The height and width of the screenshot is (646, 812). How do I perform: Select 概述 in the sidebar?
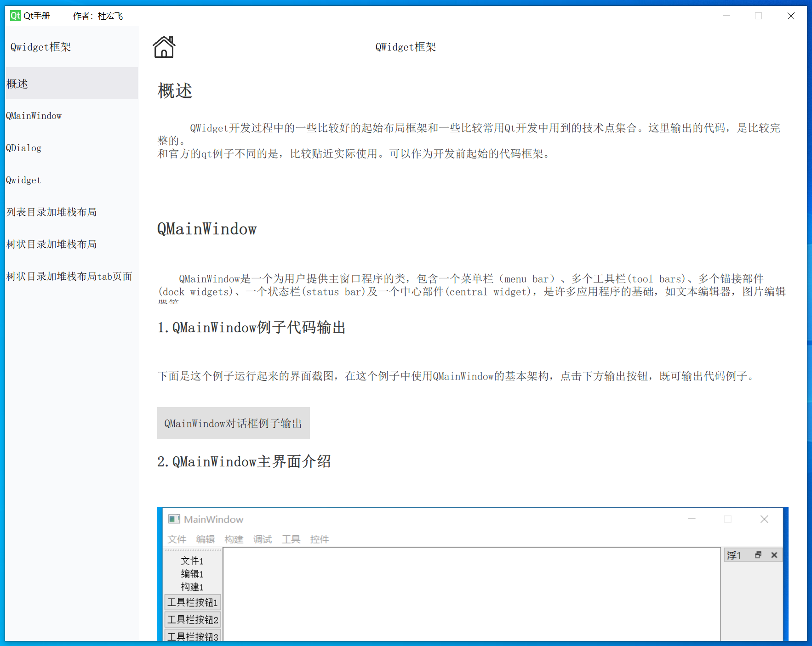[72, 84]
